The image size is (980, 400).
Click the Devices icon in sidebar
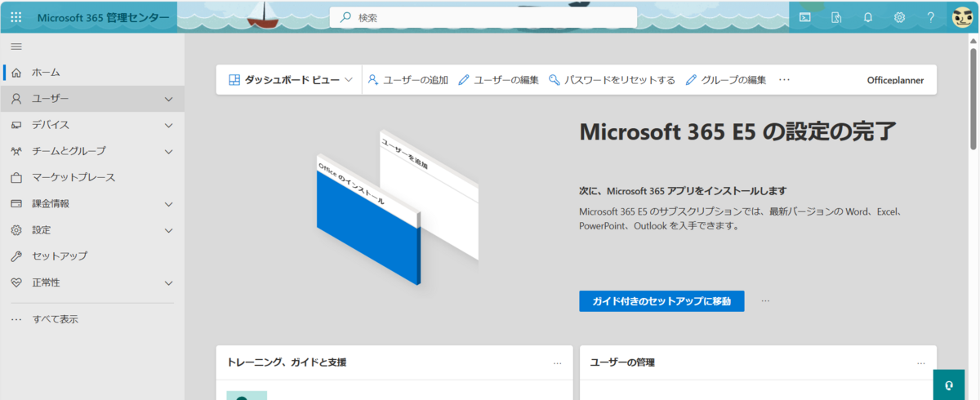coord(16,125)
